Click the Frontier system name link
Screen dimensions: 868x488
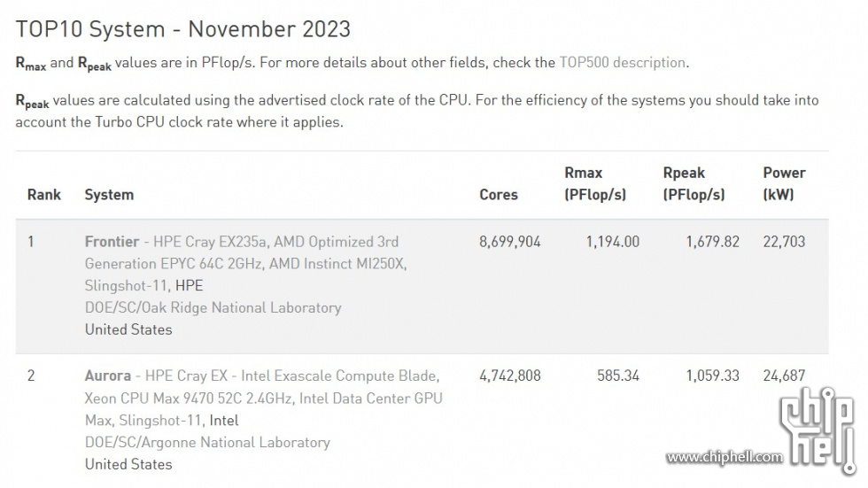point(112,242)
